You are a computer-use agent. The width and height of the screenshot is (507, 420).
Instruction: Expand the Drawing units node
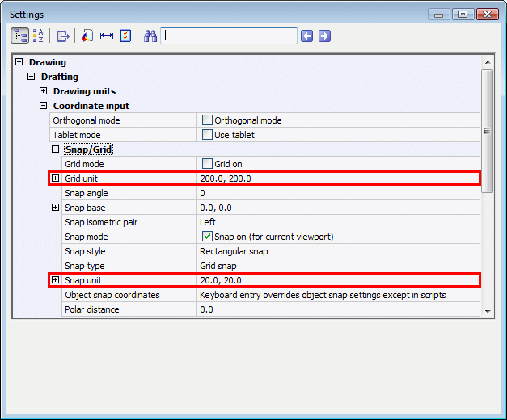click(44, 91)
